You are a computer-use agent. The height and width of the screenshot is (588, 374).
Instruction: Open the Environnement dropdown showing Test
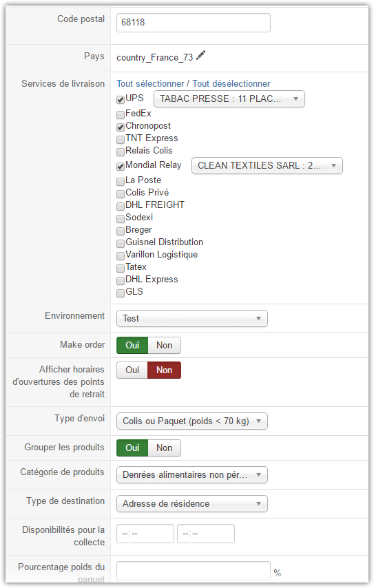192,318
